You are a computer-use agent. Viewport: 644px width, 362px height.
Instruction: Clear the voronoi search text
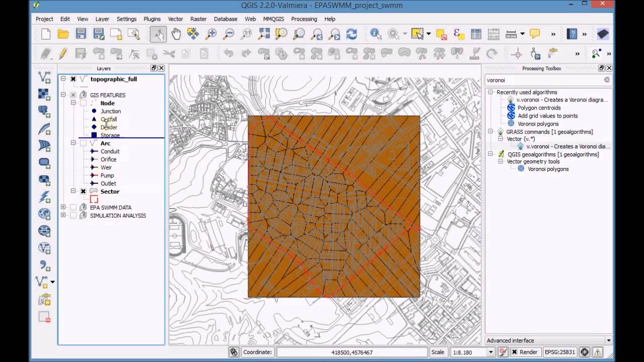(x=607, y=80)
